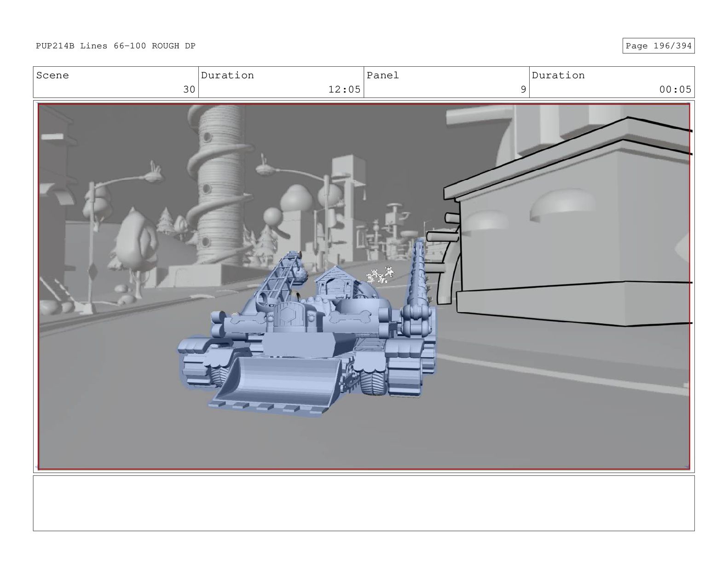The image size is (728, 564).
Task: Click the outlined building on the right
Action: coord(568,221)
